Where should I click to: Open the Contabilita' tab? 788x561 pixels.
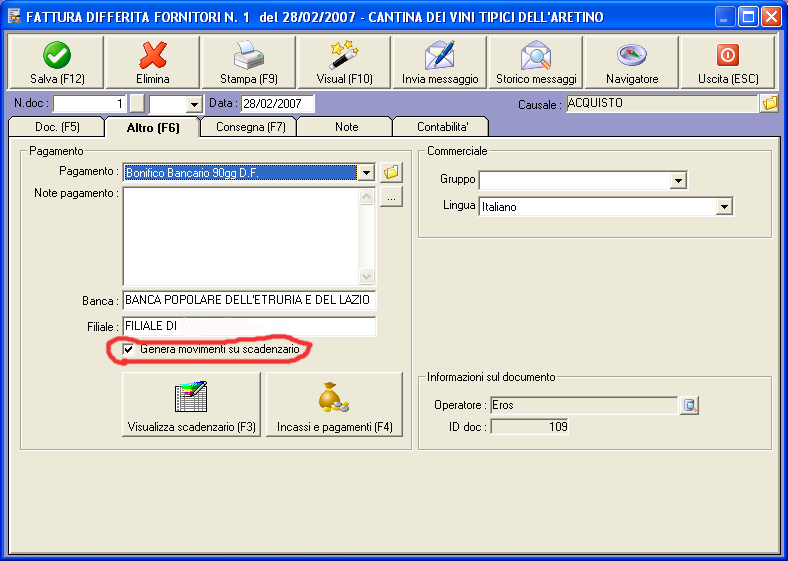click(x=442, y=127)
